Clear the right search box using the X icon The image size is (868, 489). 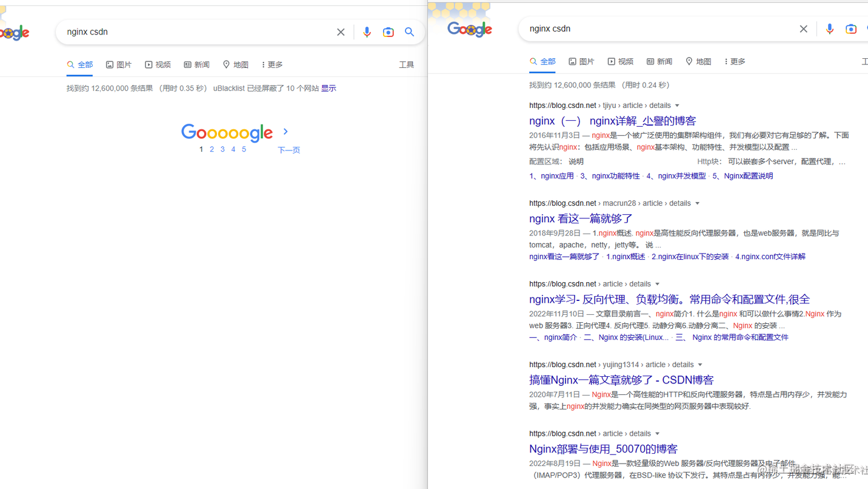pos(803,29)
